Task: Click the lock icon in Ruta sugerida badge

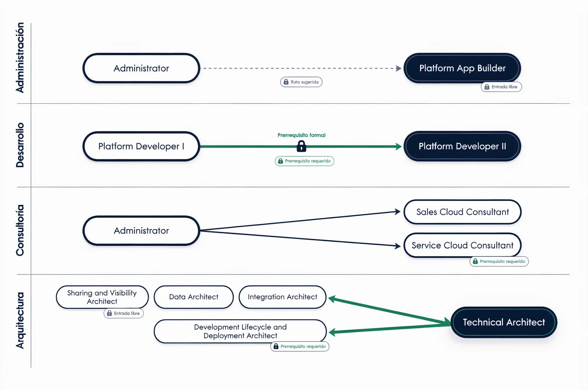Action: point(286,82)
